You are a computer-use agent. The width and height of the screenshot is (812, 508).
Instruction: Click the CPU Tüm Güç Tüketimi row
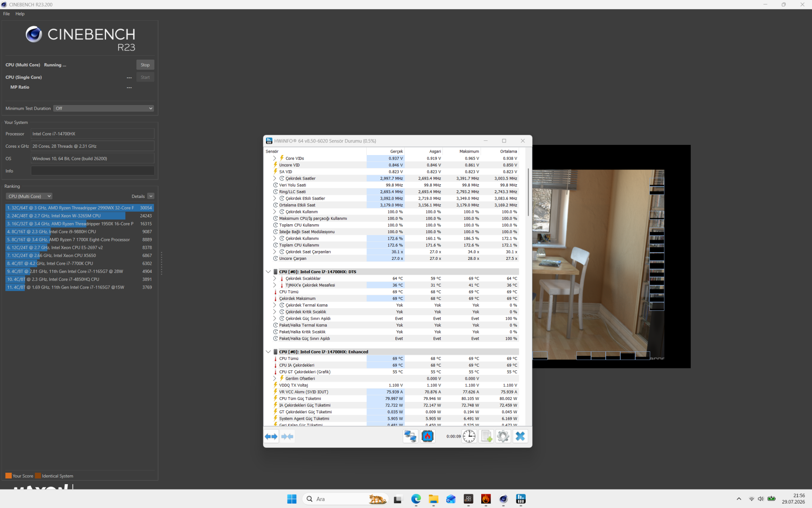pos(392,399)
